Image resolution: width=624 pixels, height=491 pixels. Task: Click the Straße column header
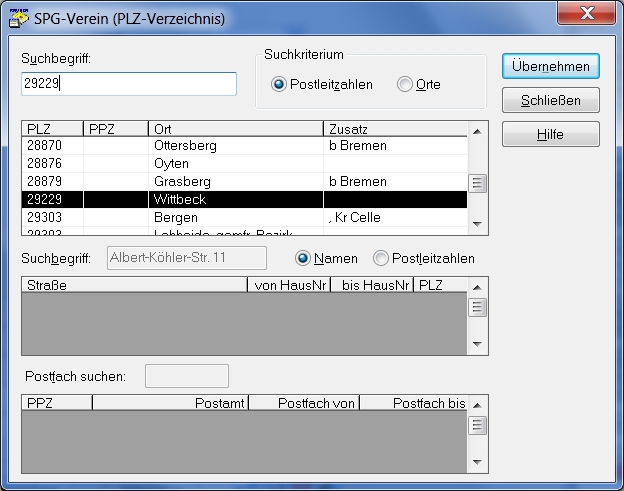(x=134, y=285)
